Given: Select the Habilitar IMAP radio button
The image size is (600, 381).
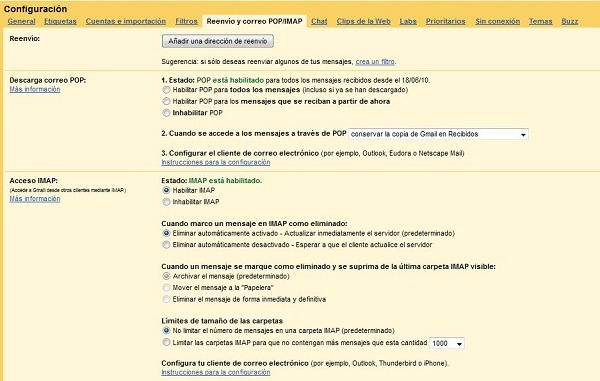Looking at the screenshot, I should click(166, 190).
